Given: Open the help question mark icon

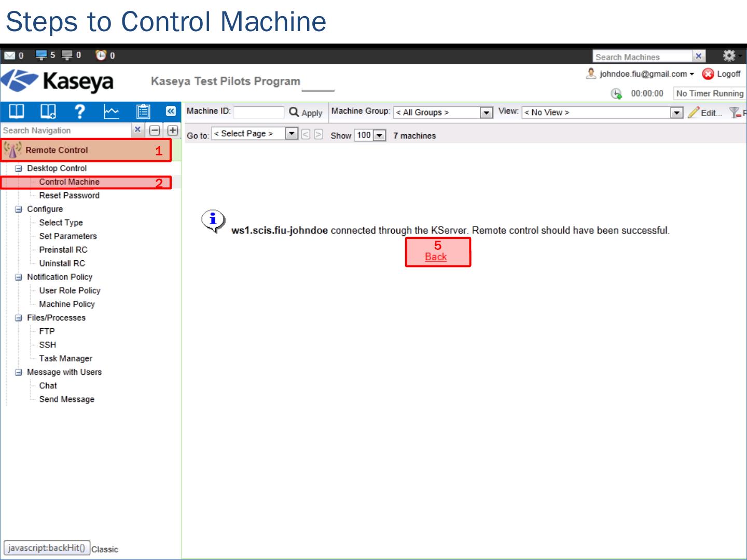Looking at the screenshot, I should 79,111.
